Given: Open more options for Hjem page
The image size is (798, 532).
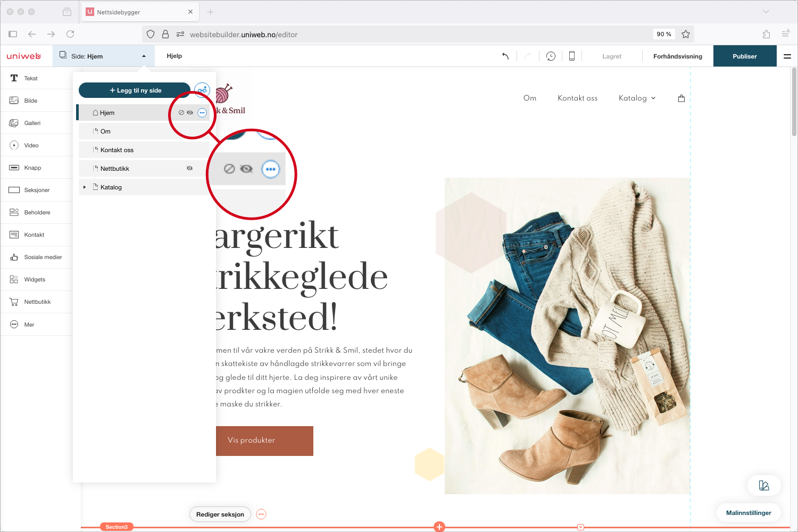Looking at the screenshot, I should tap(202, 113).
